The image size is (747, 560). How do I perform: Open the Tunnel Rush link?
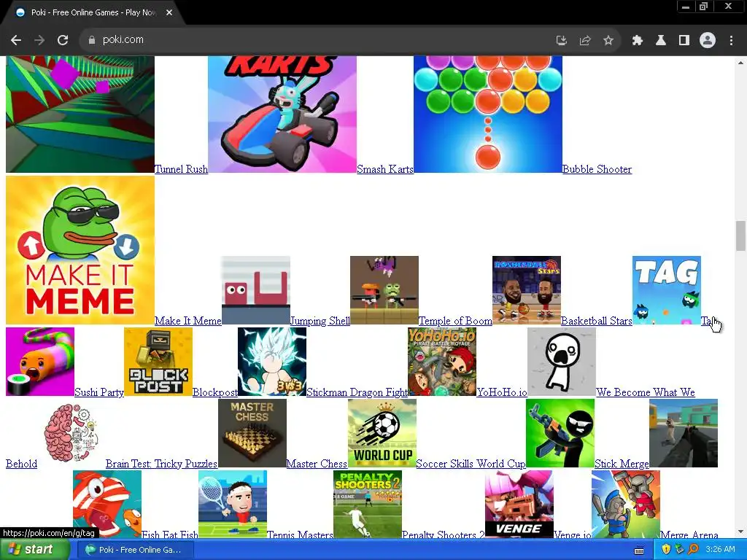point(181,169)
